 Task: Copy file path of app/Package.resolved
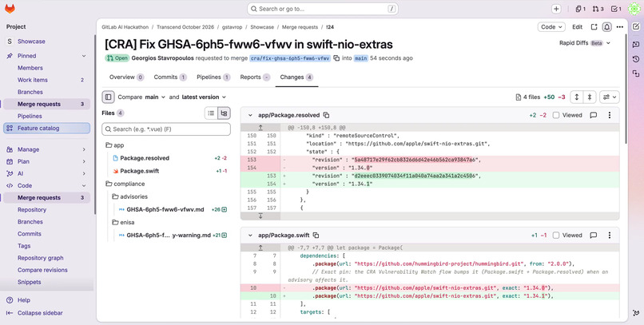[326, 115]
